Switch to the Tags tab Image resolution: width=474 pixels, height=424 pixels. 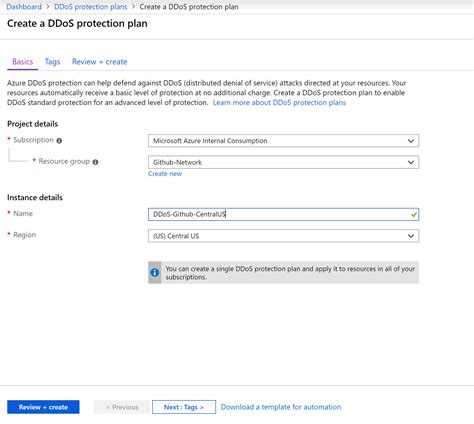[52, 62]
